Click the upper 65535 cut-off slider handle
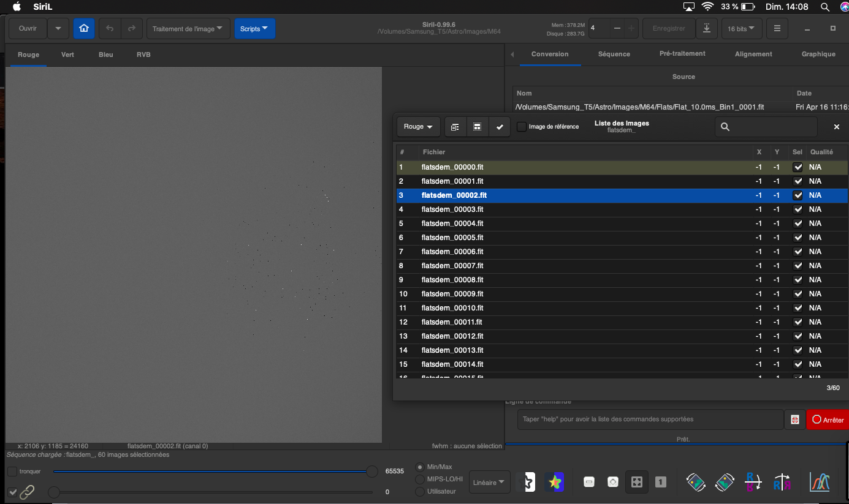849x504 pixels. [x=371, y=471]
